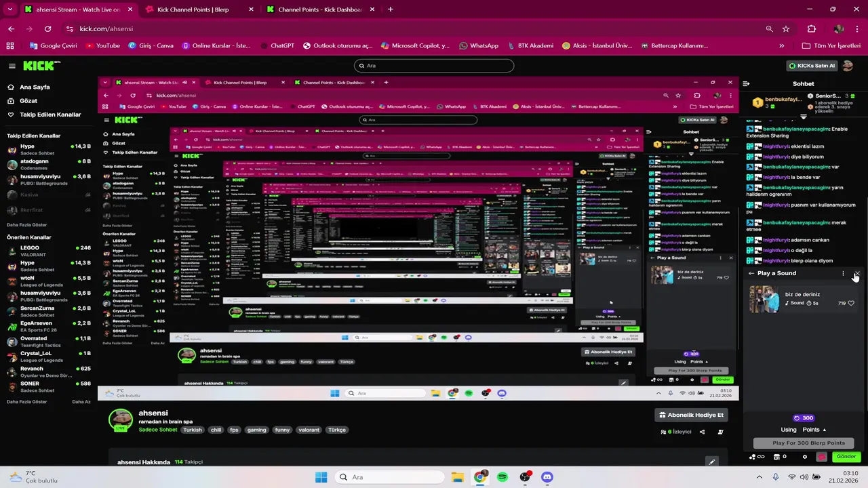Click the address bar kick.com/ahsensi
Viewport: 868px width, 488px height.
106,29
